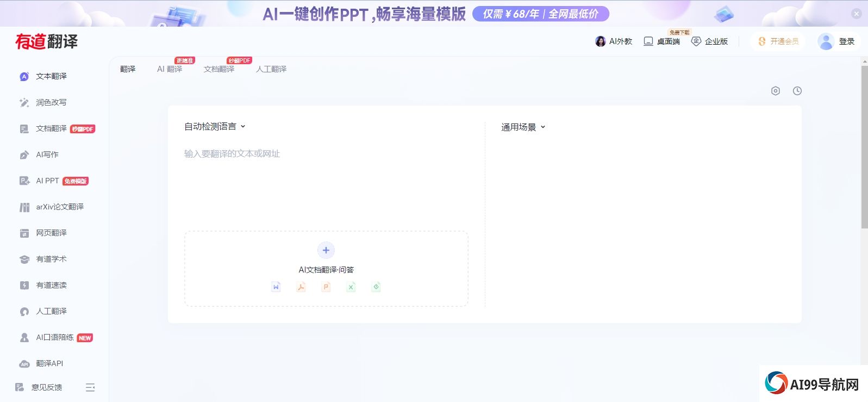Open the 翻译API icon
This screenshot has height=402, width=868.
point(24,364)
